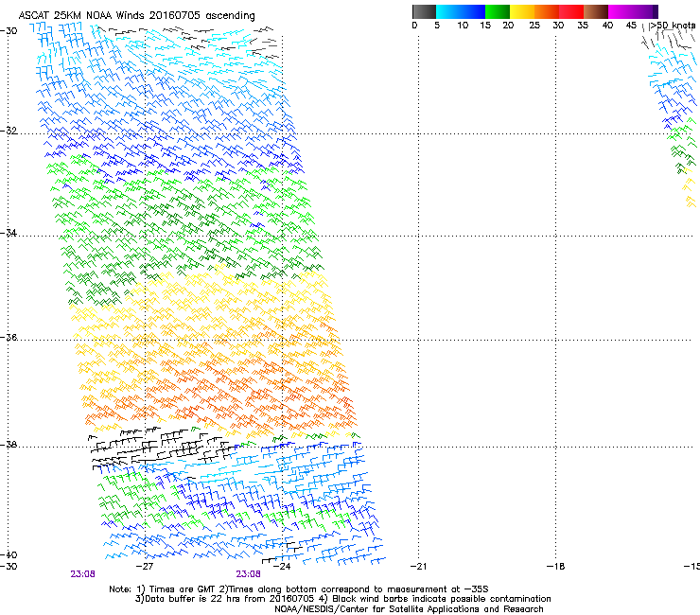Click the '-36' latitude axis label
The image size is (700, 615).
coord(9,337)
